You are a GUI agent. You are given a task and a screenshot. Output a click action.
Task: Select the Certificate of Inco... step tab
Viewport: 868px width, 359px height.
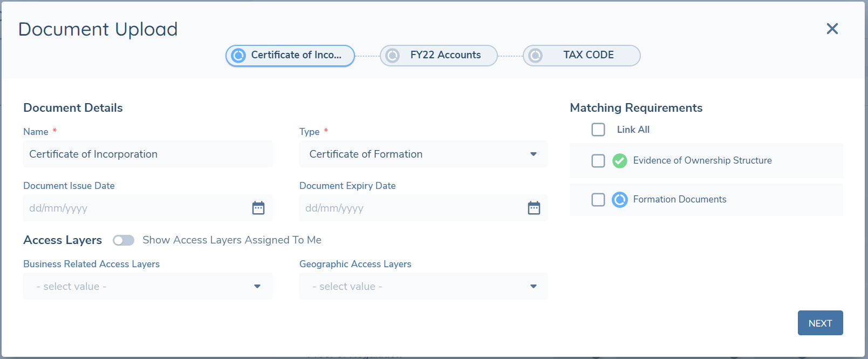tap(290, 55)
